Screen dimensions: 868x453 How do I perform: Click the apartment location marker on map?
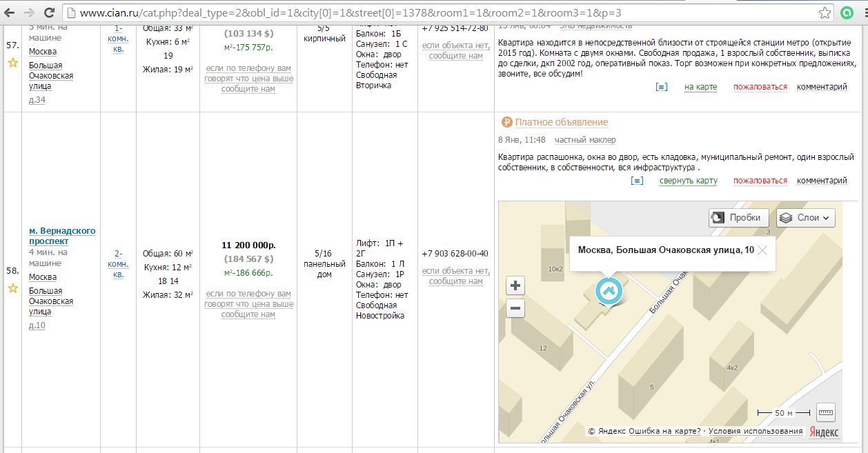click(x=609, y=291)
